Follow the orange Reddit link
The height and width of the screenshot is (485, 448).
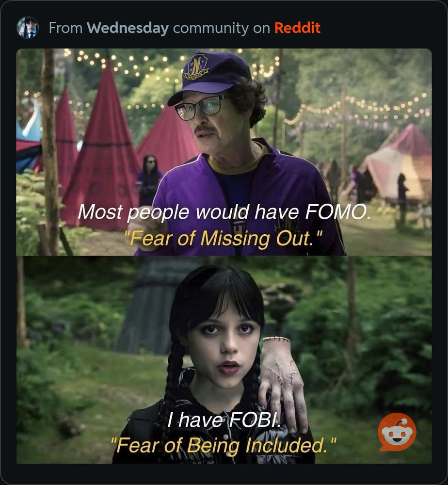click(297, 28)
